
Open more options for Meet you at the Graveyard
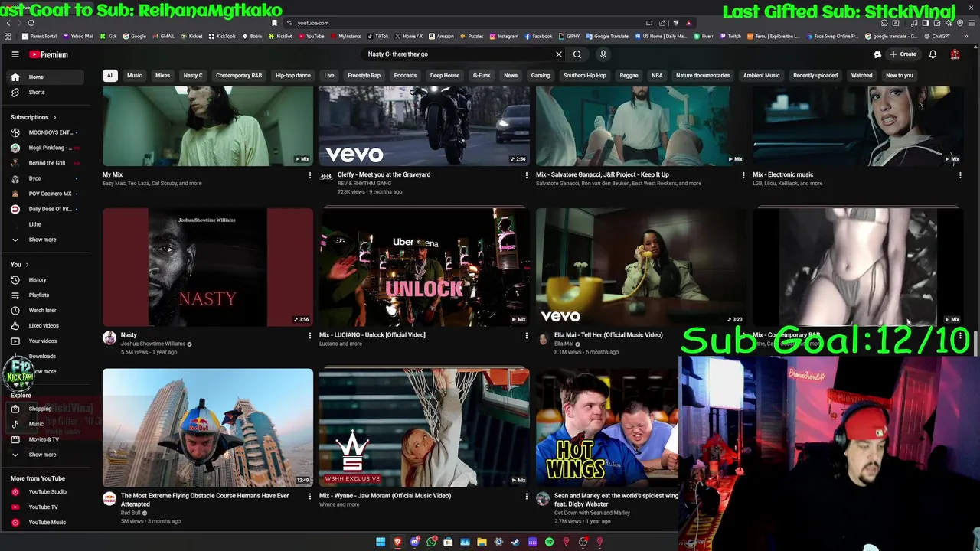click(x=527, y=175)
